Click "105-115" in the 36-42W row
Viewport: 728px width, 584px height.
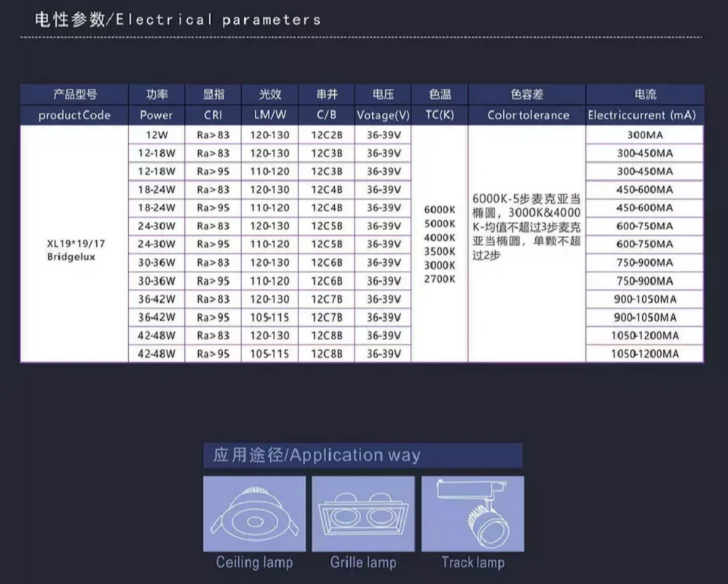pyautogui.click(x=270, y=317)
